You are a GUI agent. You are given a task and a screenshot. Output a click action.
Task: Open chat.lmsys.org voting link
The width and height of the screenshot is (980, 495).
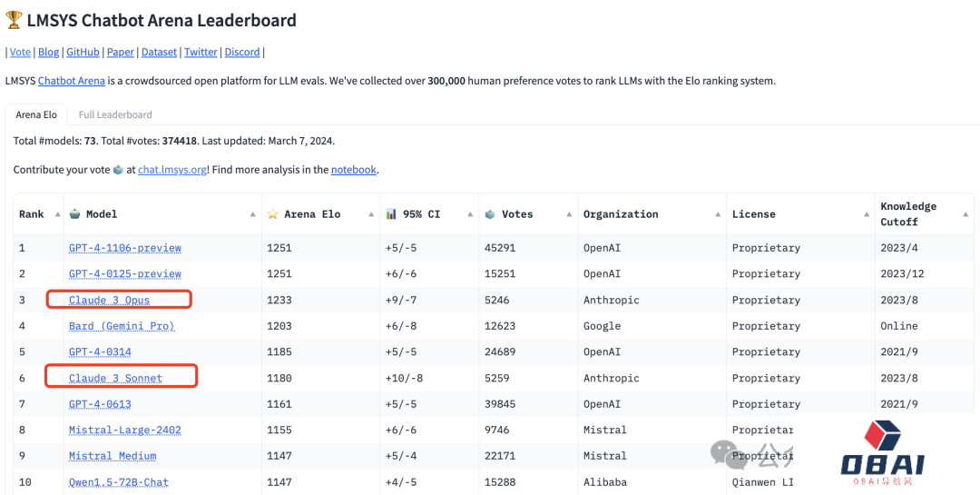pos(172,170)
